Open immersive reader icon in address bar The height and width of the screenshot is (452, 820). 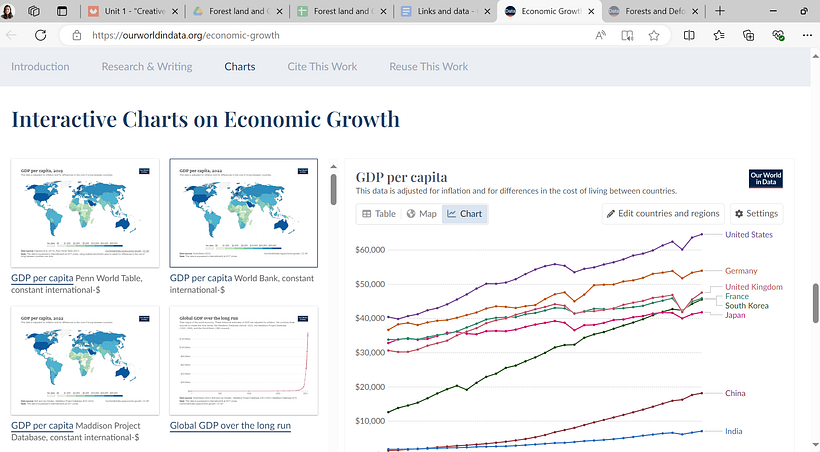627,35
